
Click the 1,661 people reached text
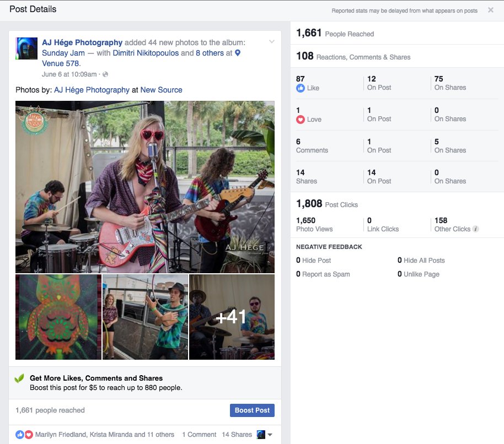click(50, 410)
